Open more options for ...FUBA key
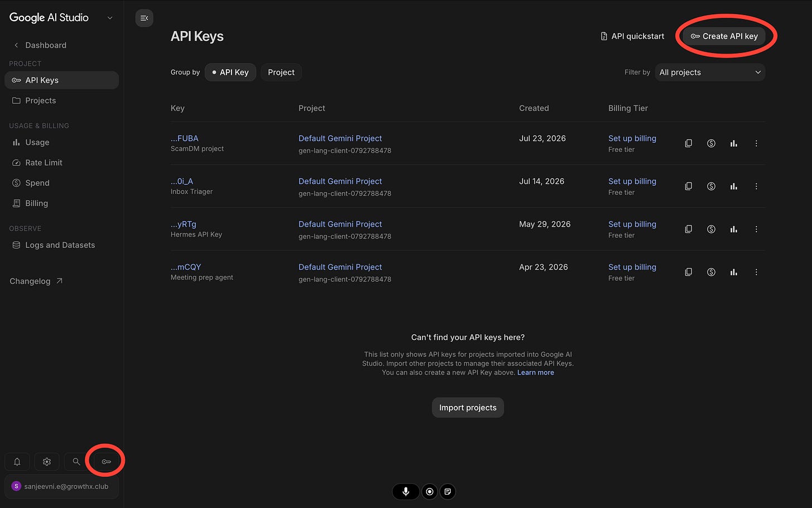The width and height of the screenshot is (812, 508). tap(756, 143)
